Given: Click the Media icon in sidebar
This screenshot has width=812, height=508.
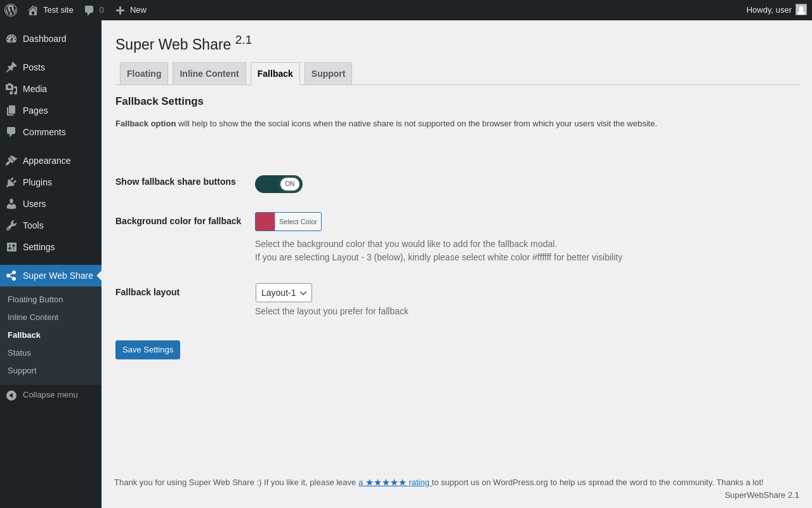Looking at the screenshot, I should coord(11,89).
